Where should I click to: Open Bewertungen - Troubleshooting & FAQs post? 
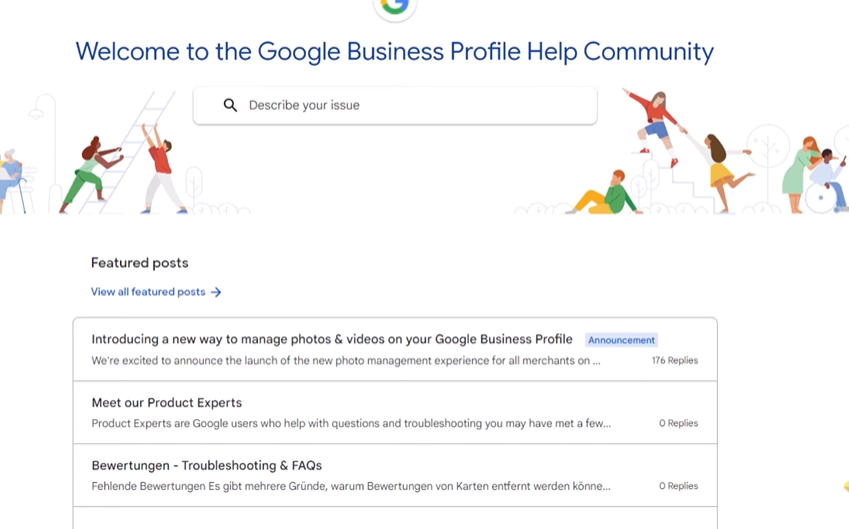[206, 466]
